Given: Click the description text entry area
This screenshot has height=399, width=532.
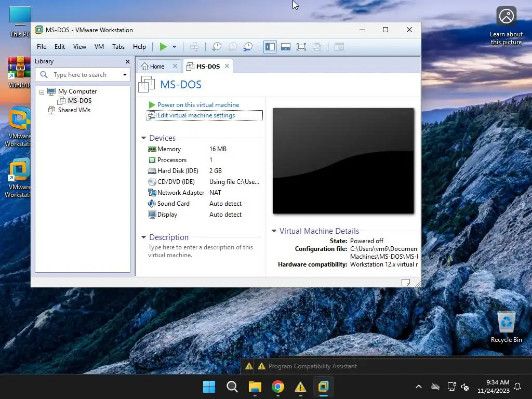Looking at the screenshot, I should pyautogui.click(x=201, y=251).
